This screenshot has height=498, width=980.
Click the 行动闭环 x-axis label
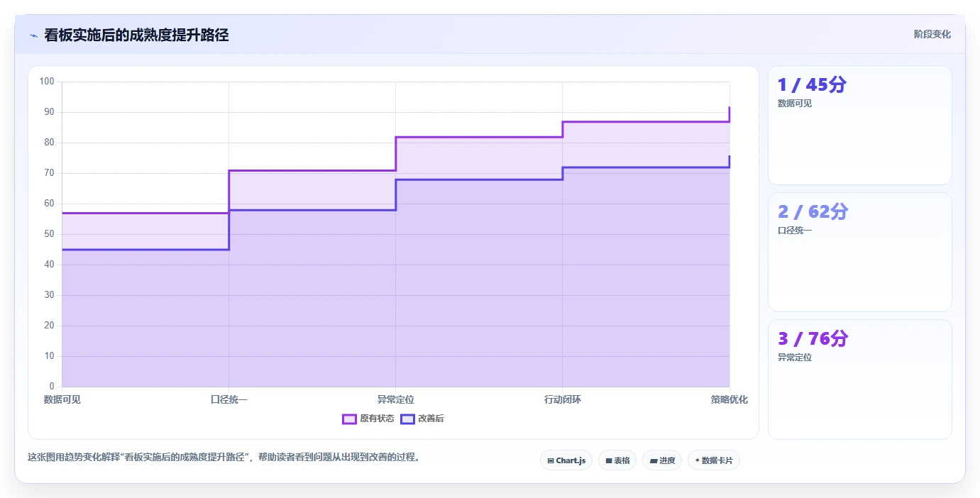563,399
